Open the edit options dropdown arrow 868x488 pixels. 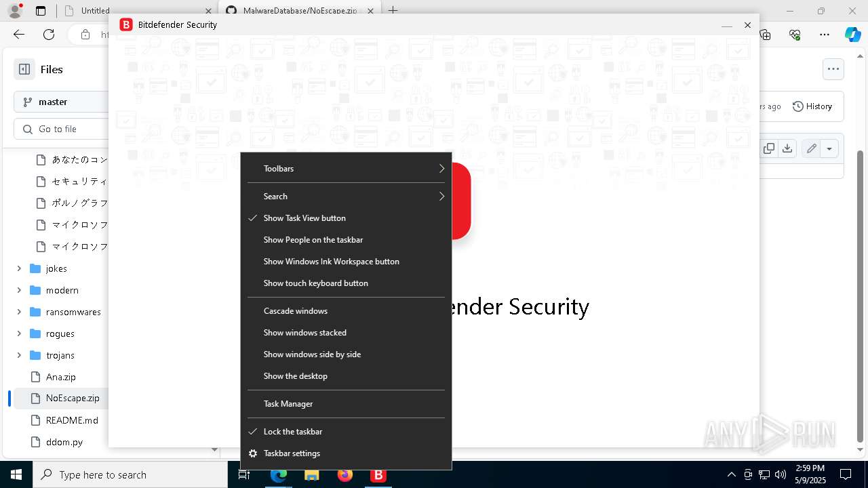point(829,148)
